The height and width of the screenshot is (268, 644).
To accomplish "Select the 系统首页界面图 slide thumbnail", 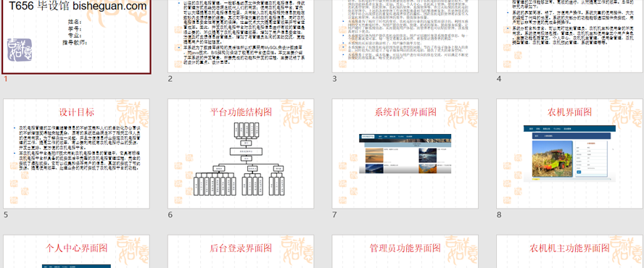I will pos(405,154).
